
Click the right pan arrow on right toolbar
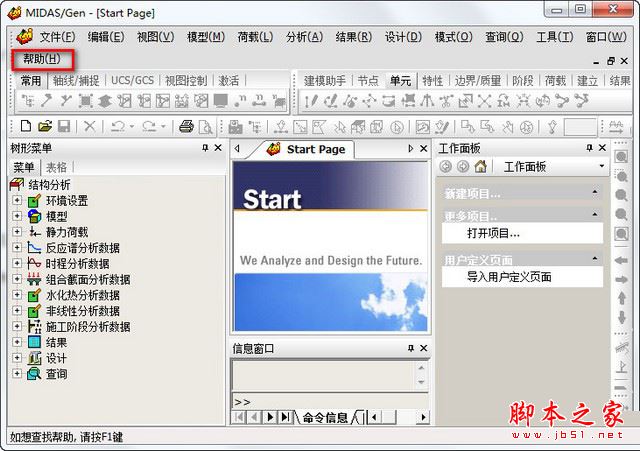tap(621, 280)
